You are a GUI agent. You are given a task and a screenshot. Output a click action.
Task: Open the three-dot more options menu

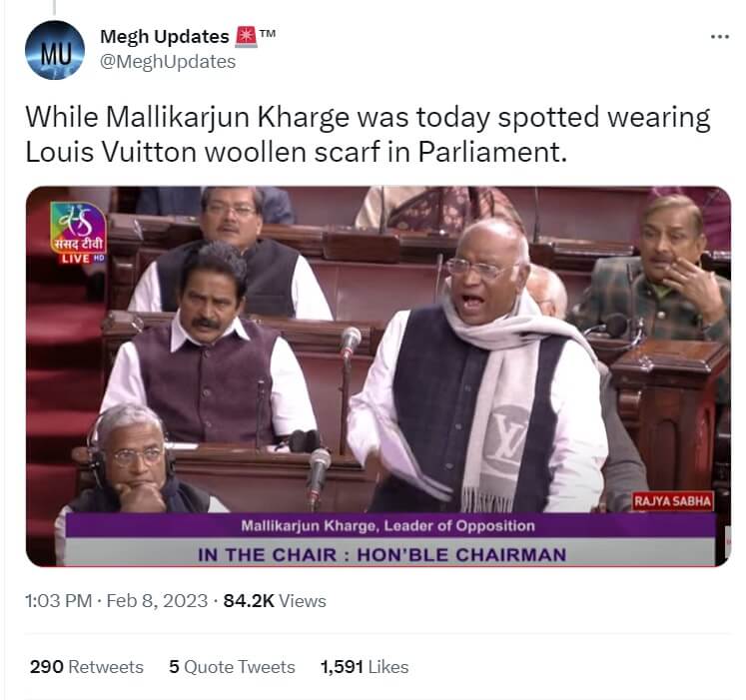tap(719, 37)
